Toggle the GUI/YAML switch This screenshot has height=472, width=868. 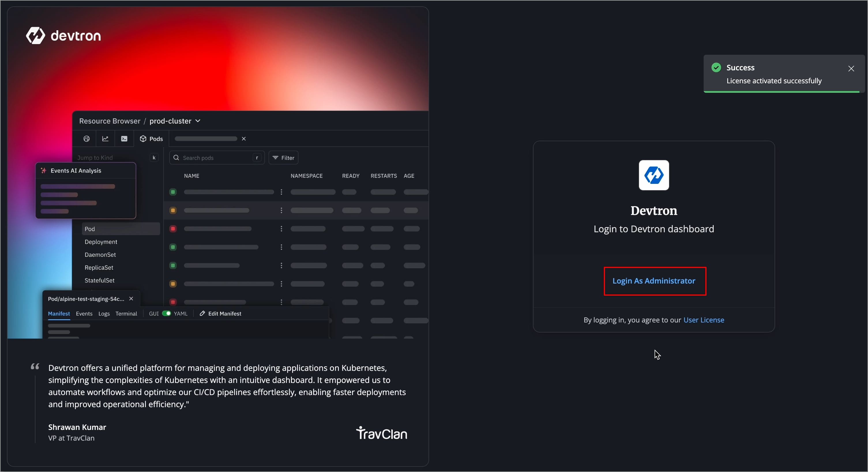(166, 314)
